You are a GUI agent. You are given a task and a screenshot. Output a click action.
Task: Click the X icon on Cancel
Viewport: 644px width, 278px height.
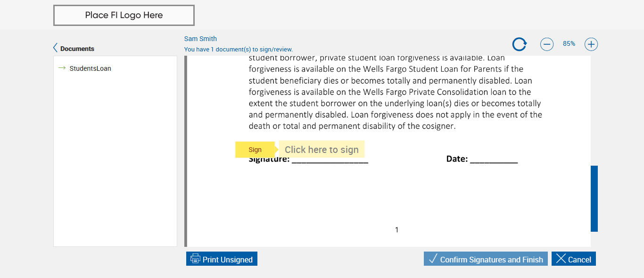coord(561,259)
